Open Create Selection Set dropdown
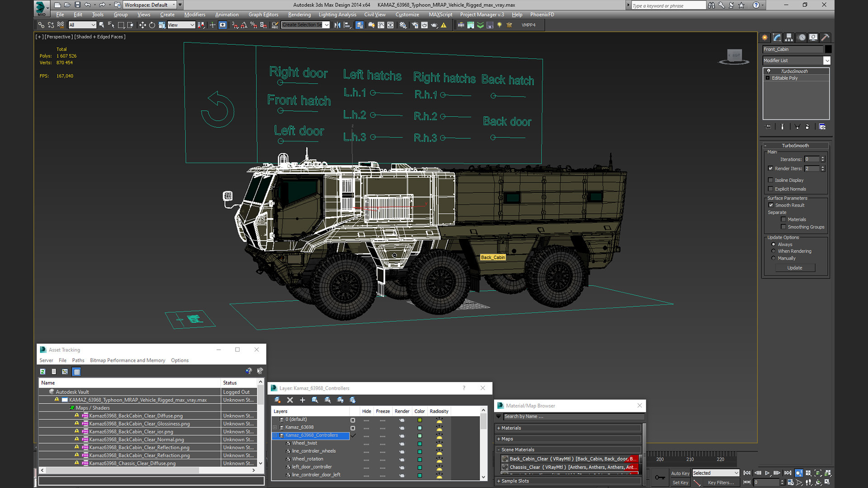This screenshot has height=488, width=868. (x=326, y=25)
